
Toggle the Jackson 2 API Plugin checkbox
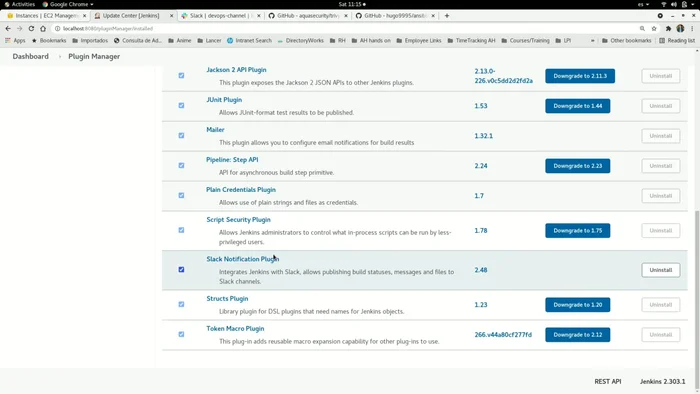(181, 75)
